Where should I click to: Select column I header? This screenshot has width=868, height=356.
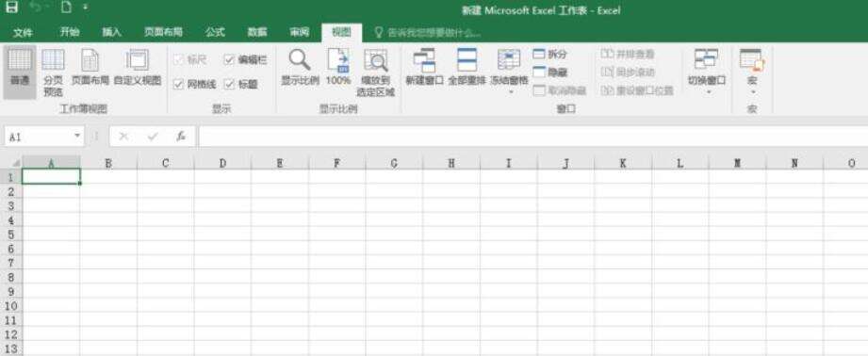coord(509,163)
